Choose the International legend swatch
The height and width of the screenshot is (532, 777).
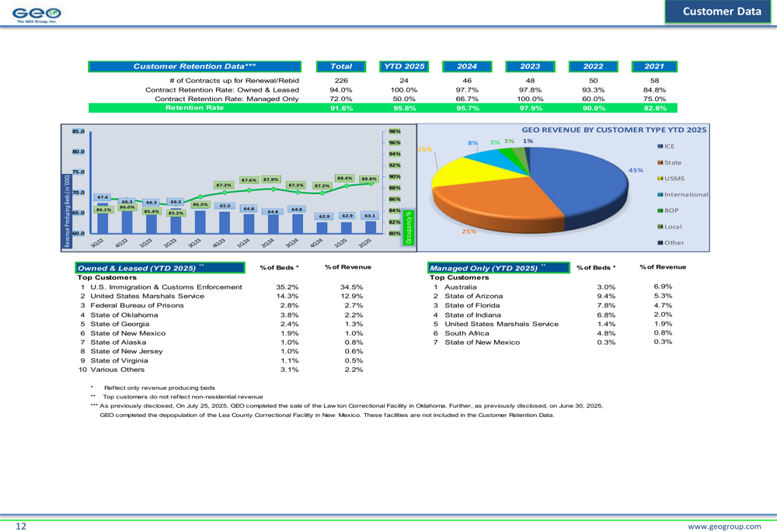click(x=660, y=195)
